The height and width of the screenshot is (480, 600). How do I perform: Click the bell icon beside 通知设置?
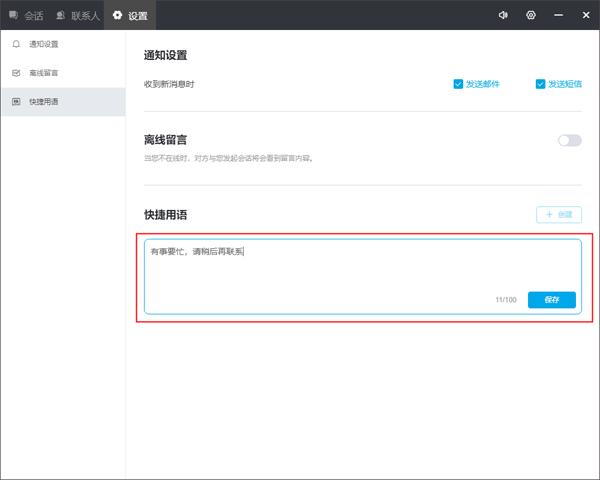click(16, 44)
